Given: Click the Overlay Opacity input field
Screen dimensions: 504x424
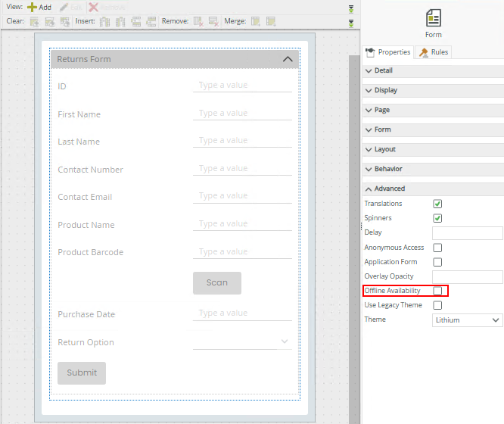Looking at the screenshot, I should [467, 277].
